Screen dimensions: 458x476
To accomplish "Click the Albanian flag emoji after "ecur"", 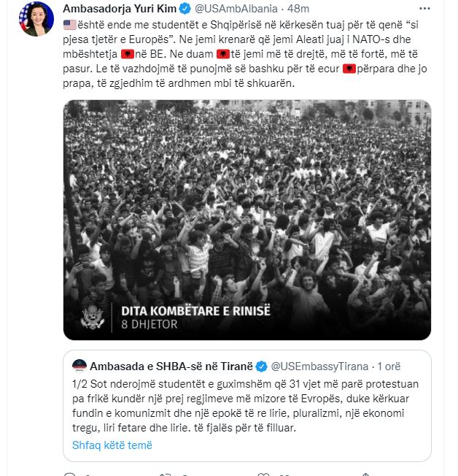I will point(349,68).
